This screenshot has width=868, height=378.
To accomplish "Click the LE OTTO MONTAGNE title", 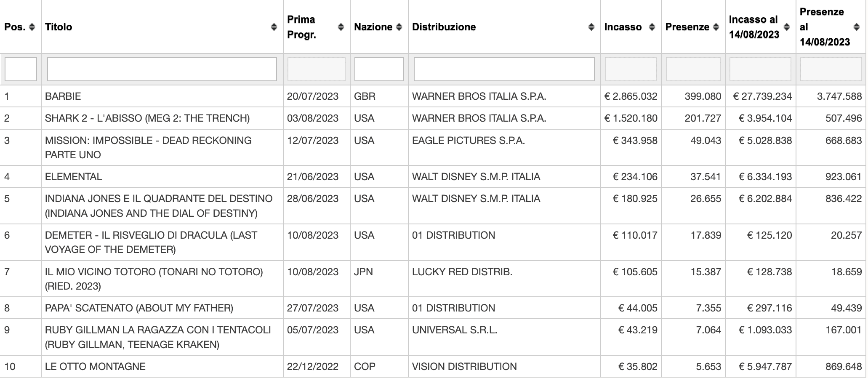I will coord(96,367).
